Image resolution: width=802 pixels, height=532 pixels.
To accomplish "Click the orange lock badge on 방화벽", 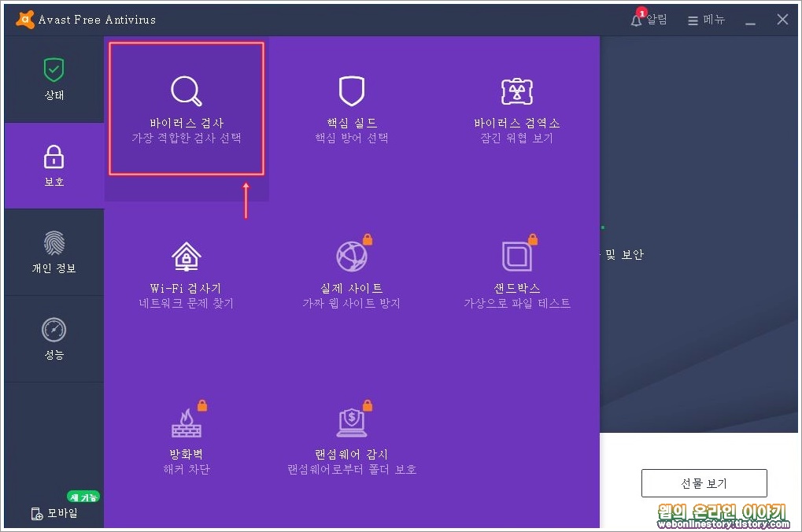I will click(x=202, y=405).
